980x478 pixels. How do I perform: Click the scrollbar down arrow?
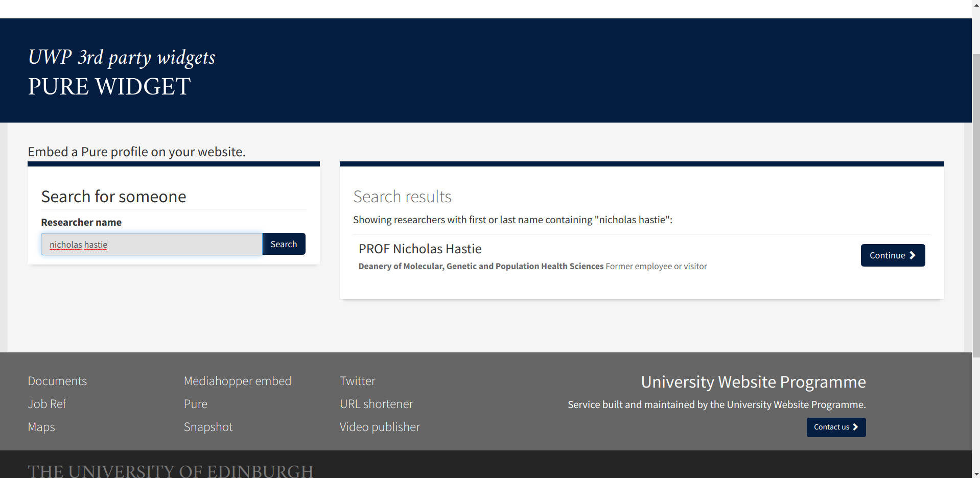tap(976, 473)
